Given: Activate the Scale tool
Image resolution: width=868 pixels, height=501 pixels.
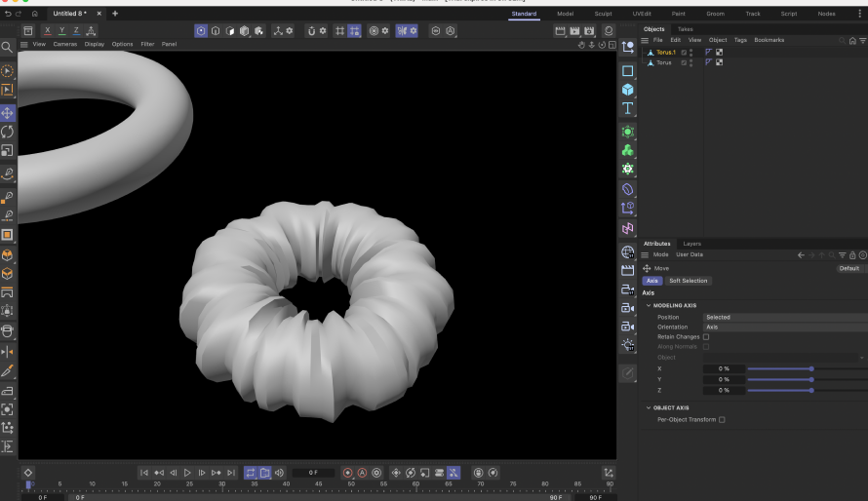Looking at the screenshot, I should 7,150.
